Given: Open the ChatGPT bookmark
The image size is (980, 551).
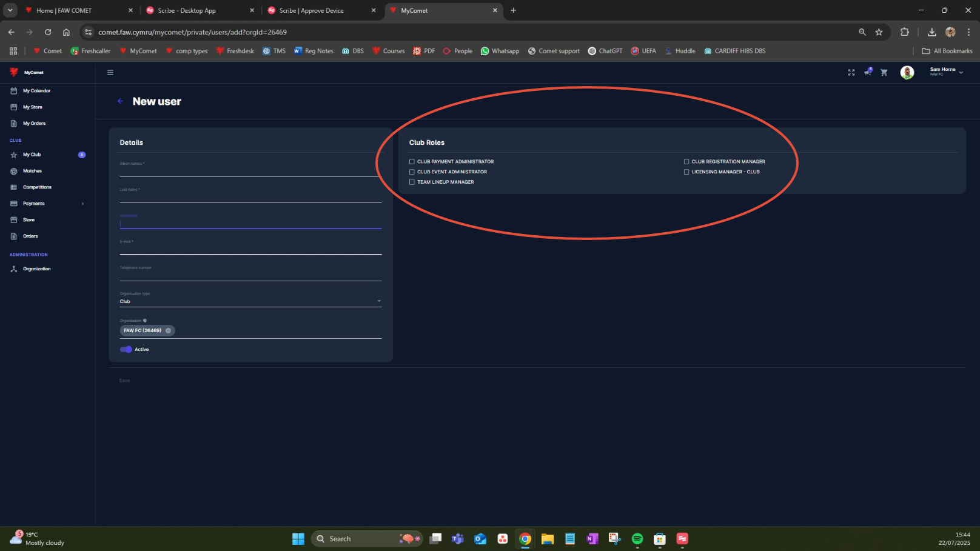Looking at the screenshot, I should tap(605, 51).
